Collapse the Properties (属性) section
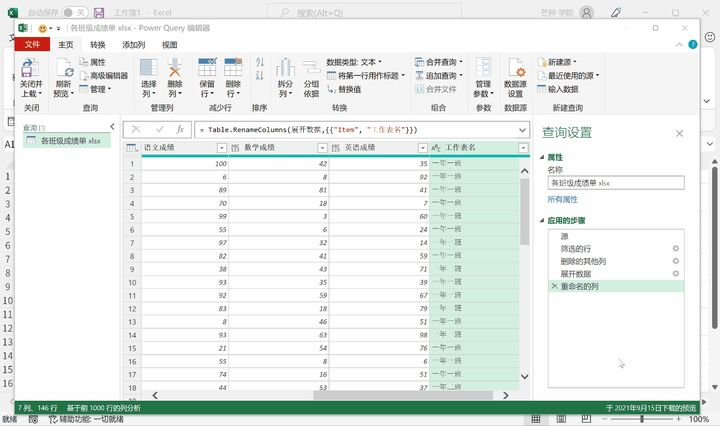Viewport: 720px width, 426px height. pyautogui.click(x=542, y=157)
